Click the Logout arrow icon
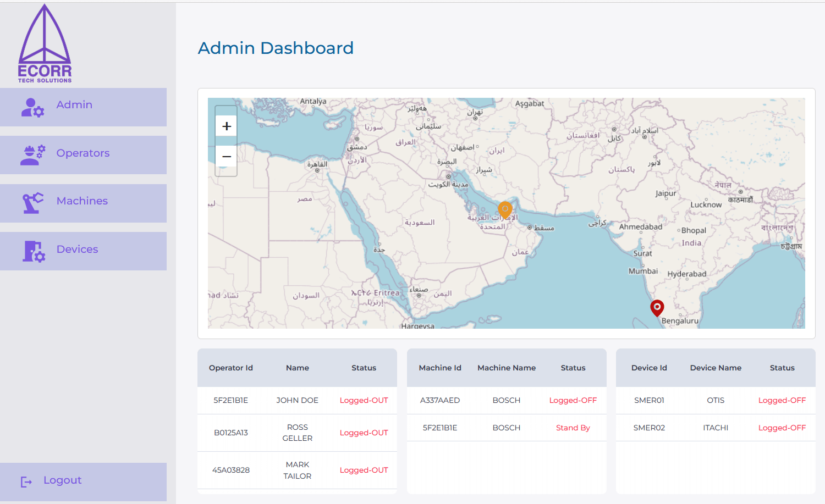 (x=26, y=482)
